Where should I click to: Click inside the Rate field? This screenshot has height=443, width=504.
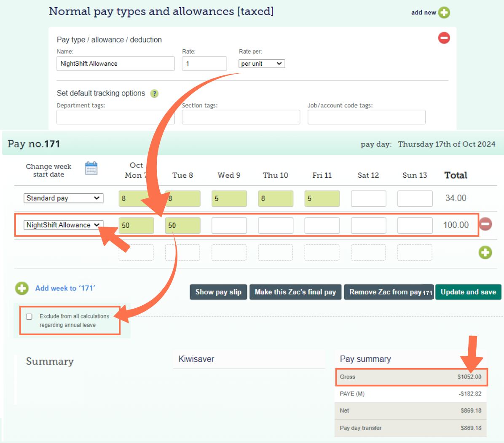[x=204, y=64]
